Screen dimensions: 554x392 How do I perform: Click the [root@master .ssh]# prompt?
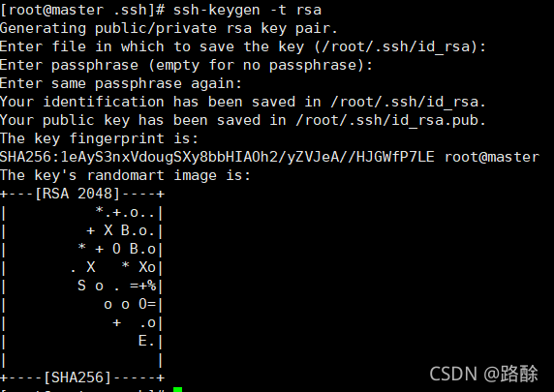[82, 10]
